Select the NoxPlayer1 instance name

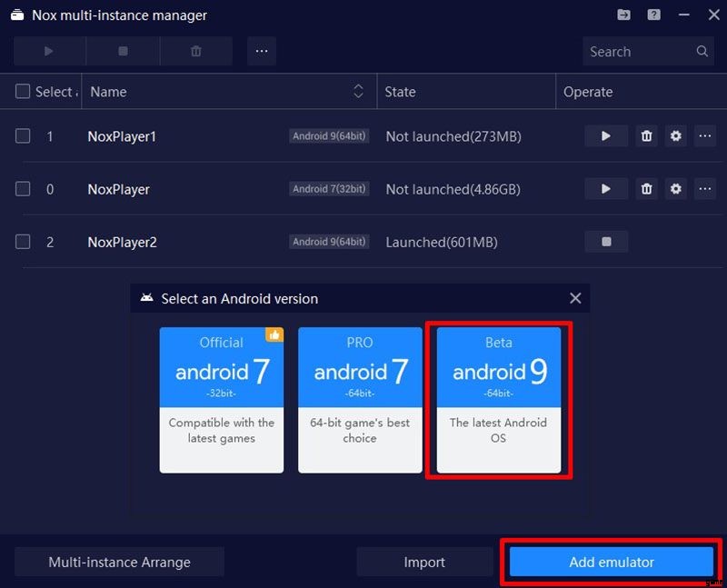point(122,136)
